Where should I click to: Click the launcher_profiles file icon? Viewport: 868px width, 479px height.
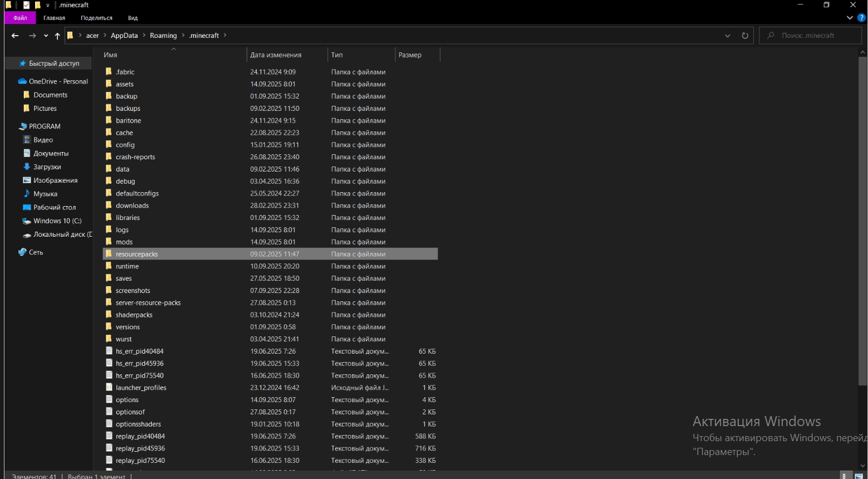pos(109,388)
